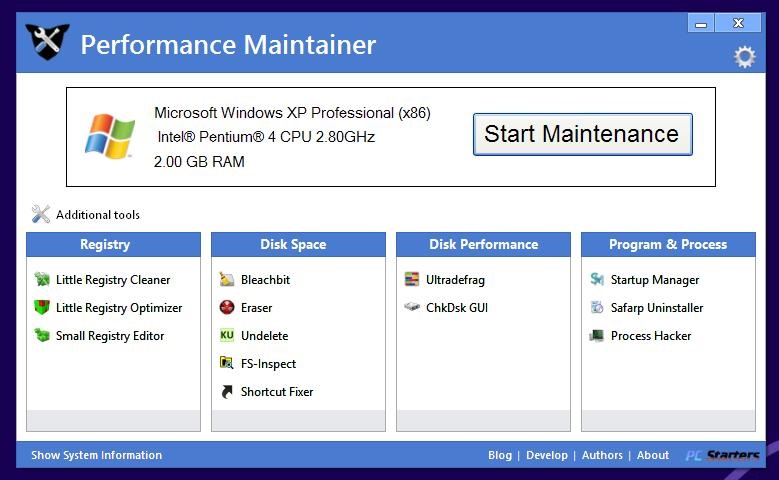Click the Startup Manager icon

597,280
